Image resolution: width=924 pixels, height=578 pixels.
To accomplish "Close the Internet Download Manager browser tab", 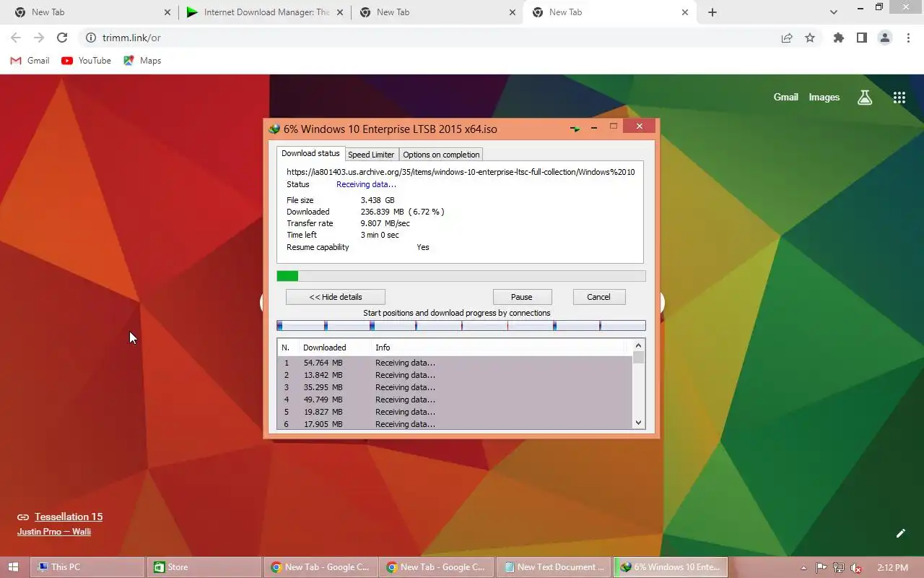I will [340, 12].
